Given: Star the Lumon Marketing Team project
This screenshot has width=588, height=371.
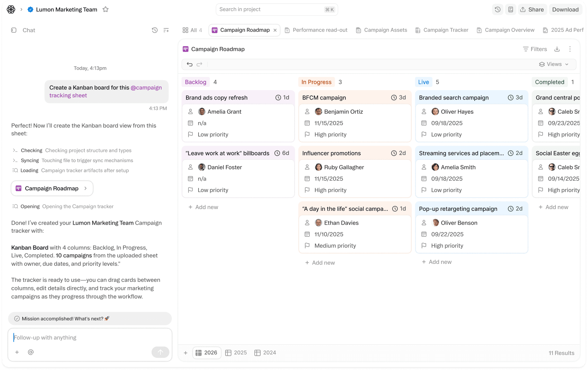Looking at the screenshot, I should pos(106,9).
